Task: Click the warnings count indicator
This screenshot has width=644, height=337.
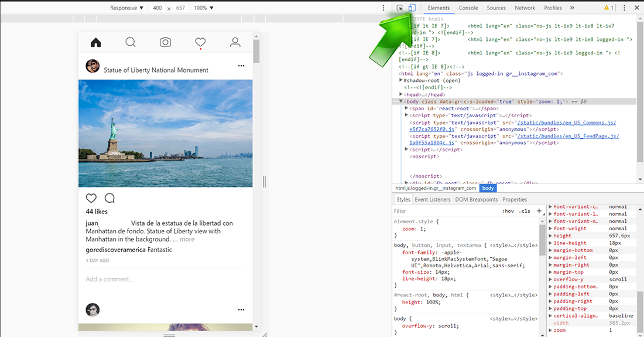Action: coord(609,8)
